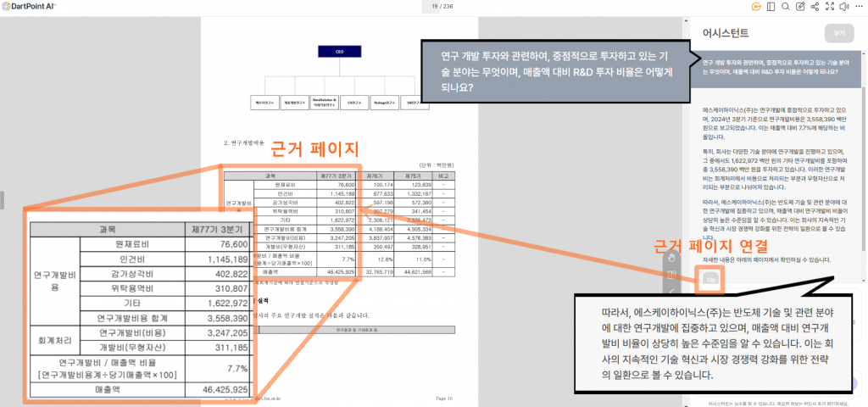Click the (단위 : 백만원) unit note
Image resolution: width=868 pixels, height=407 pixels.
pos(437,165)
